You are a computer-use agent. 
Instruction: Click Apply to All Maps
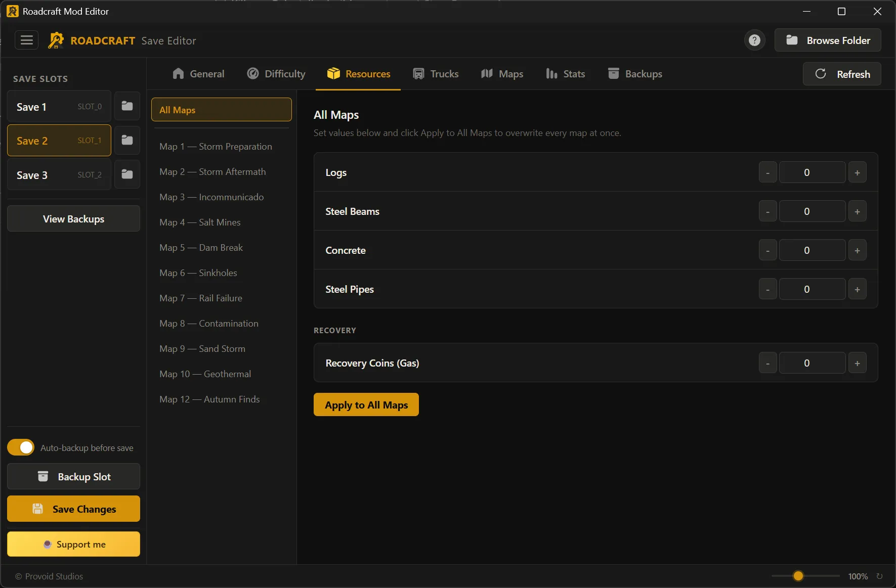pyautogui.click(x=366, y=404)
